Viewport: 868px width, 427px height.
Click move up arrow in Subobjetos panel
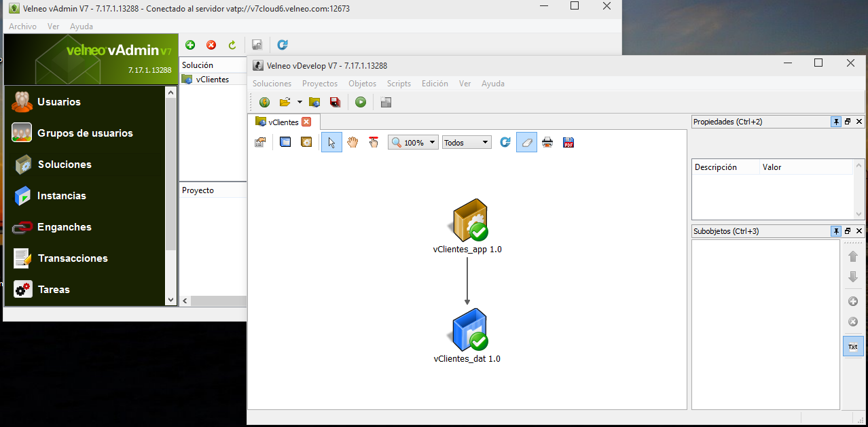coord(853,256)
